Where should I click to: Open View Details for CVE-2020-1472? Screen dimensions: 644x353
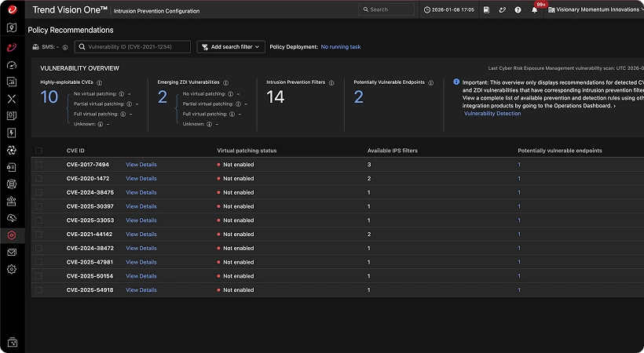pos(141,179)
